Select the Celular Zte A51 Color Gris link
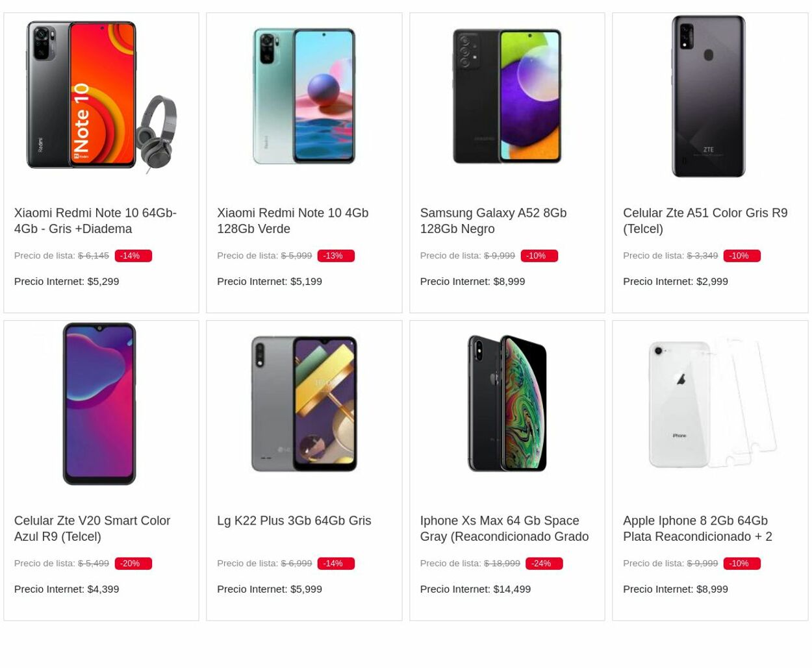This screenshot has height=668, width=812. [705, 221]
